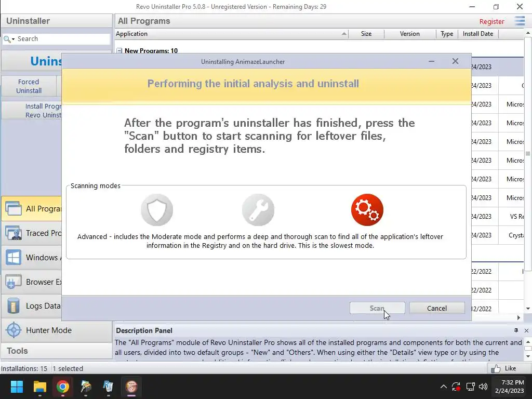Click the '1 selected' status bar text

tap(68, 368)
